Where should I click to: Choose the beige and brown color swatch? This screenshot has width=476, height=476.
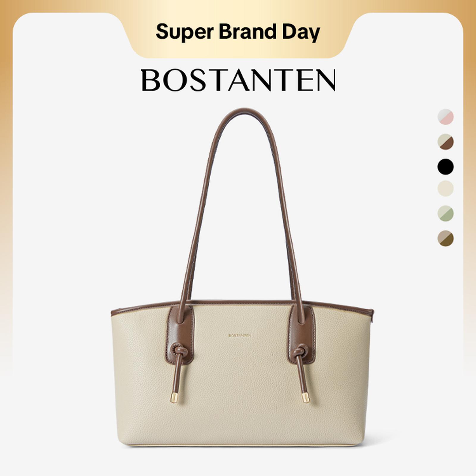point(445,142)
